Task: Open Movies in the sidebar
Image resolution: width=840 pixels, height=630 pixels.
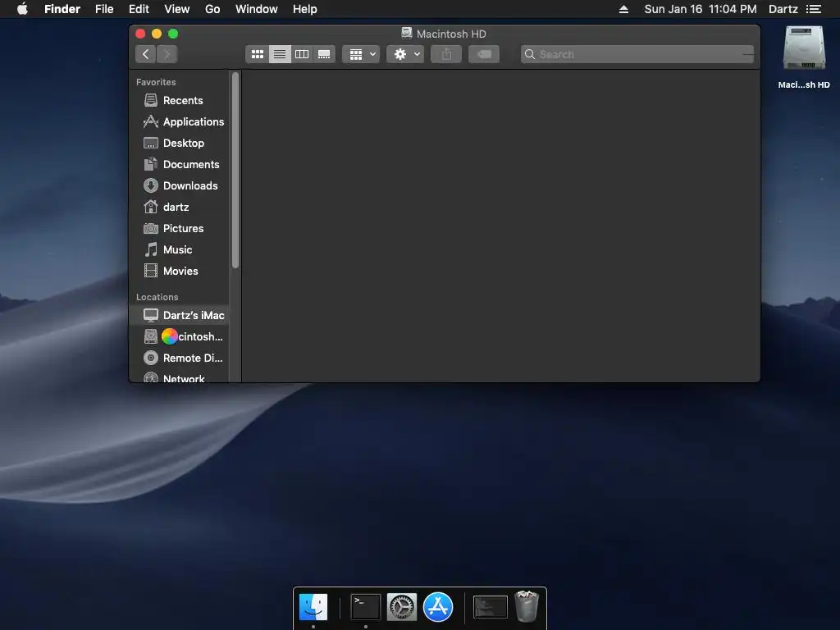Action: tap(180, 271)
